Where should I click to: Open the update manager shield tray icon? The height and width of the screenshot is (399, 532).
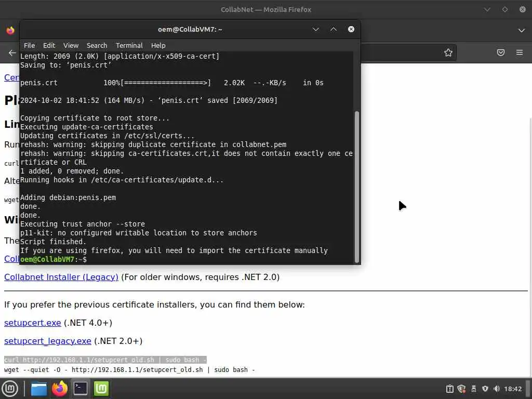pos(461,389)
